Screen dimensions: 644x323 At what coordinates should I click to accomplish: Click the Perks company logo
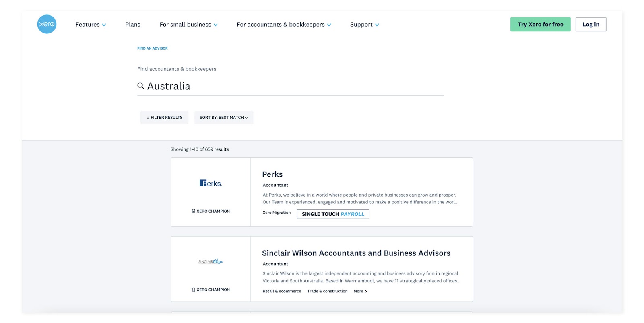coord(211,183)
